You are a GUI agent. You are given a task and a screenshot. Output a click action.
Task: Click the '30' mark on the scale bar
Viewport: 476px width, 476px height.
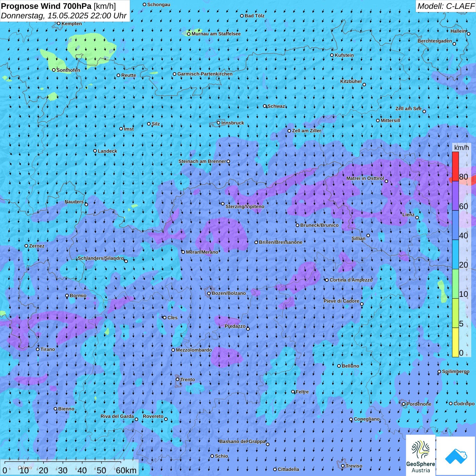(63, 470)
